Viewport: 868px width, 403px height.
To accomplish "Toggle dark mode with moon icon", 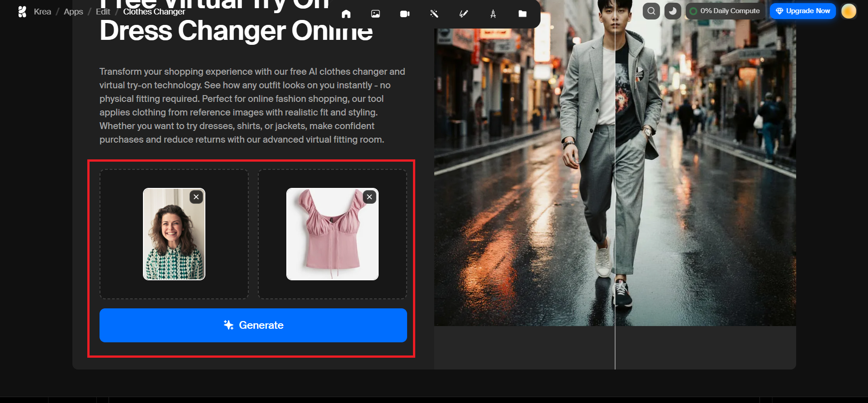I will (x=673, y=11).
